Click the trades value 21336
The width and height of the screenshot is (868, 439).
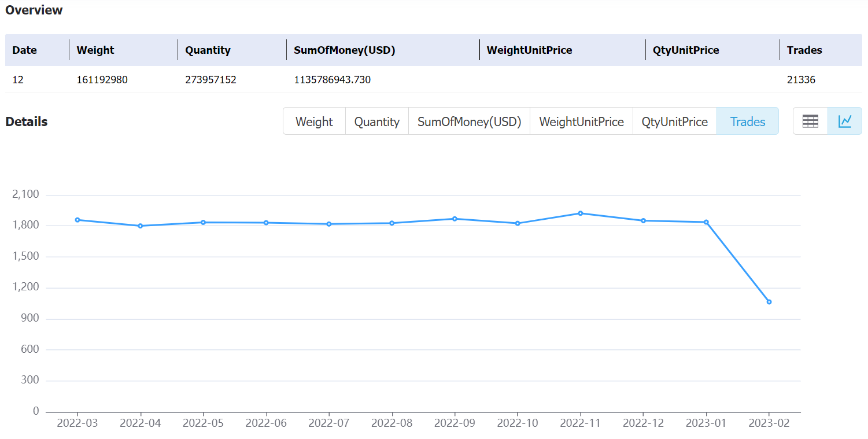pyautogui.click(x=801, y=80)
